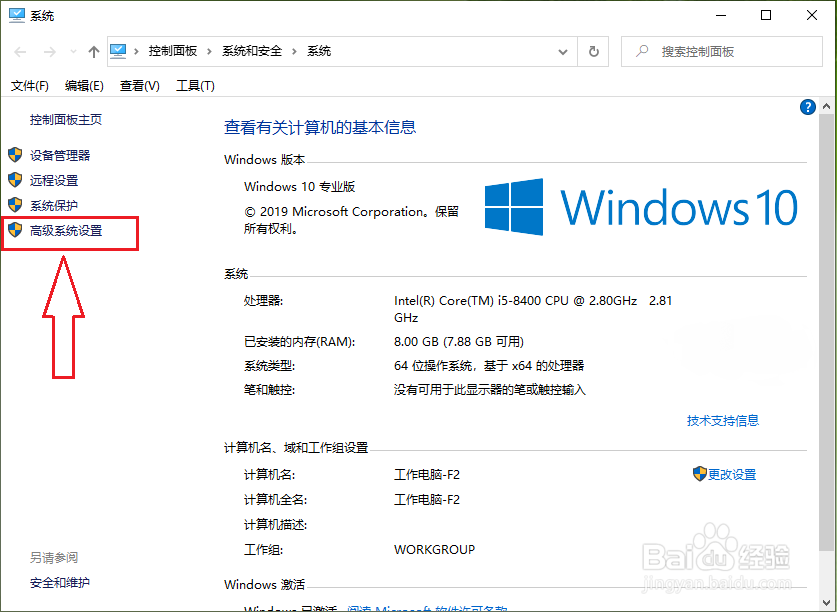
Task: Click the search magnifier icon
Action: click(x=643, y=51)
